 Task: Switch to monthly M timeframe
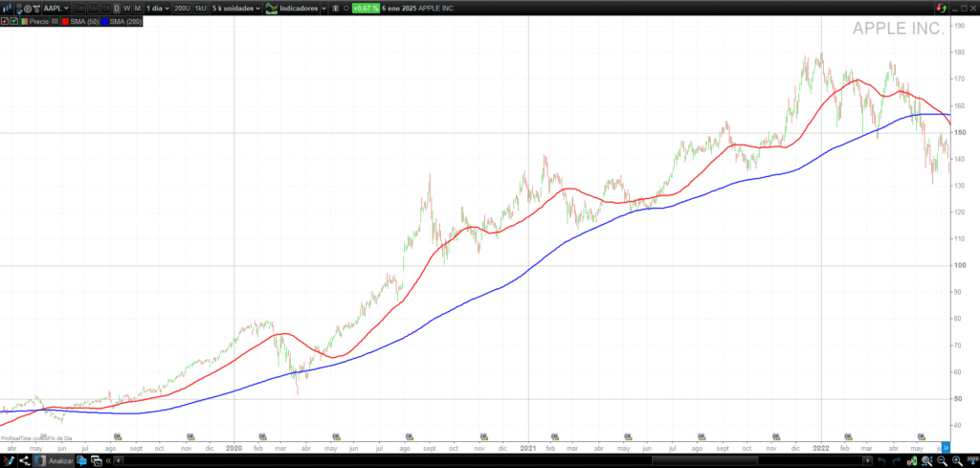pos(138,8)
